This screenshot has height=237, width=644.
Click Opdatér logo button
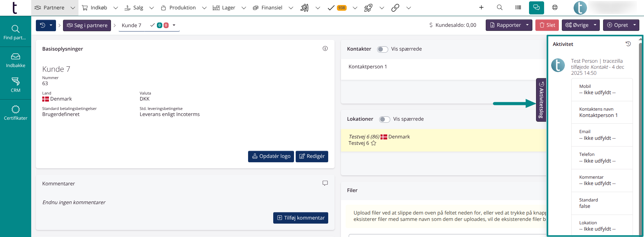click(271, 156)
